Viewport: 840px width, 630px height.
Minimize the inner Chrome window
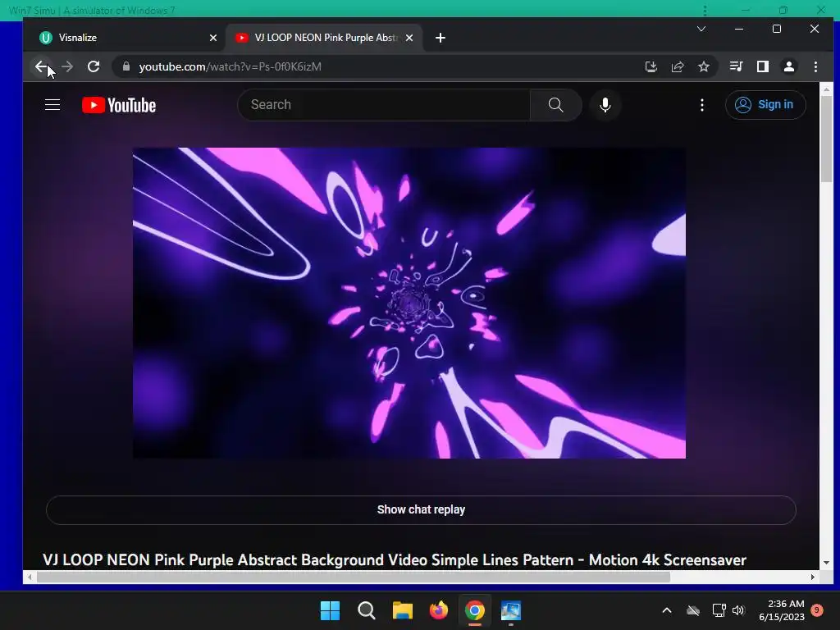click(x=739, y=29)
